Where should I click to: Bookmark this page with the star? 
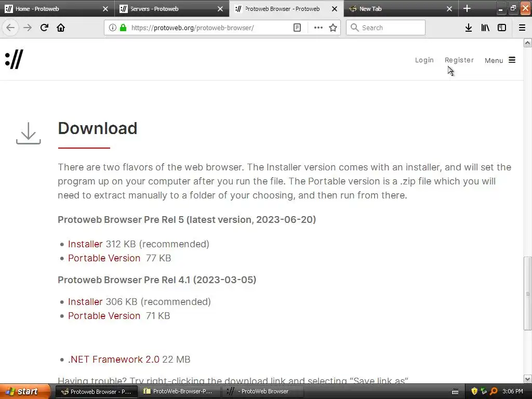pos(333,28)
